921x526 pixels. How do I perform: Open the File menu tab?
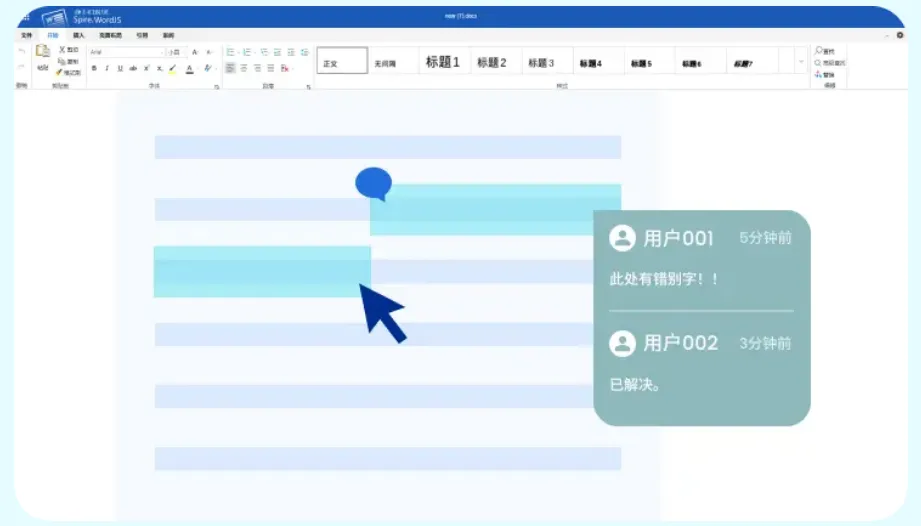click(x=26, y=35)
